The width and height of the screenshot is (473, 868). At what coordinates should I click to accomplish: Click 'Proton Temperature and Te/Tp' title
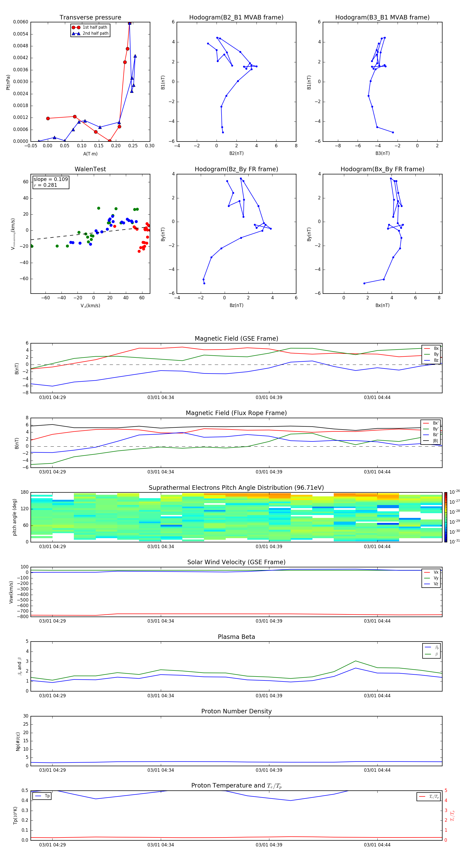click(236, 785)
